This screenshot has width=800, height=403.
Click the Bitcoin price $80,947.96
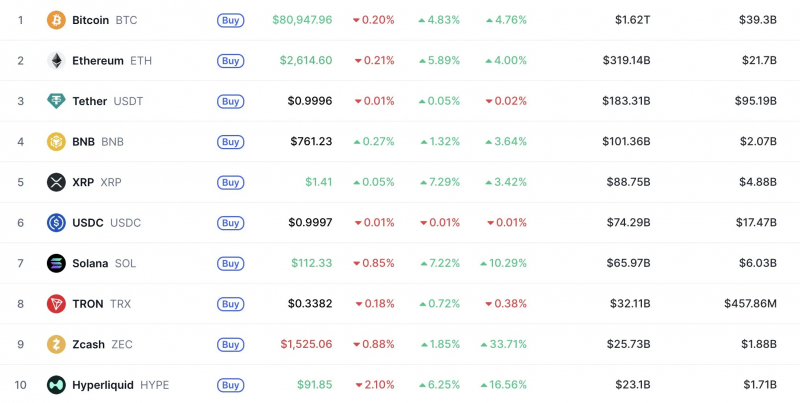pyautogui.click(x=302, y=20)
